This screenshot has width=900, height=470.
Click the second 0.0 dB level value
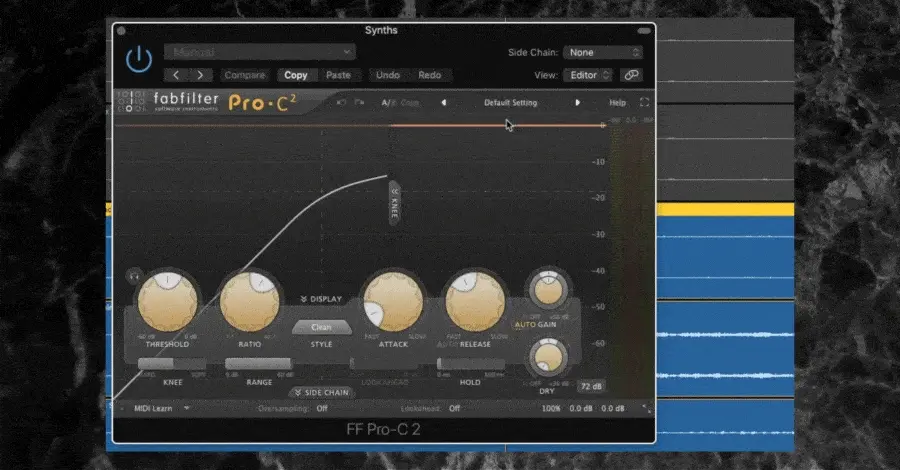tap(612, 409)
